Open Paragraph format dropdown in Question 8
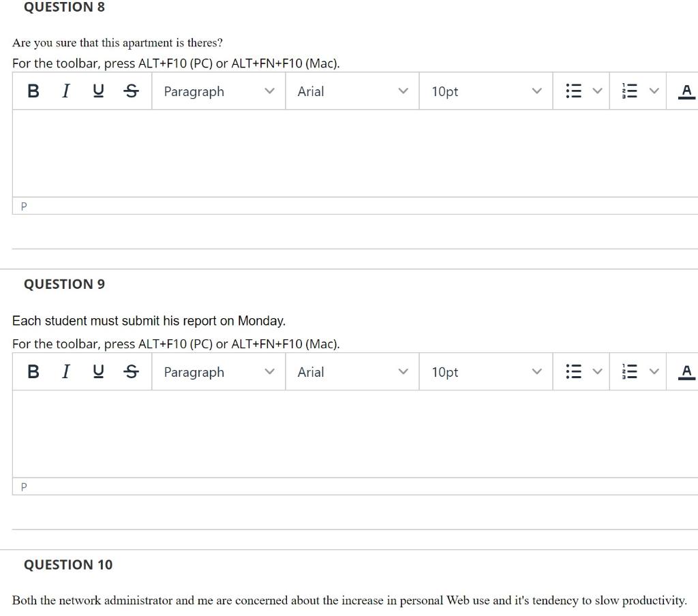The height and width of the screenshot is (616, 698). click(219, 91)
